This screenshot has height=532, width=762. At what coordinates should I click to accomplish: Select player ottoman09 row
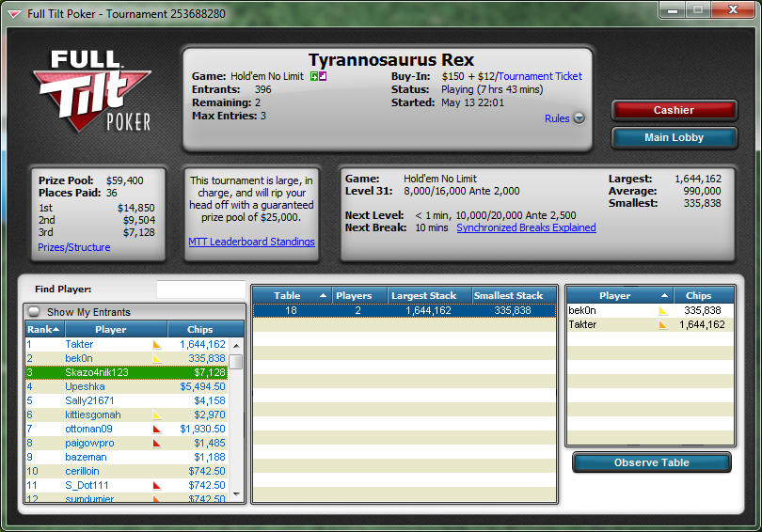point(126,429)
